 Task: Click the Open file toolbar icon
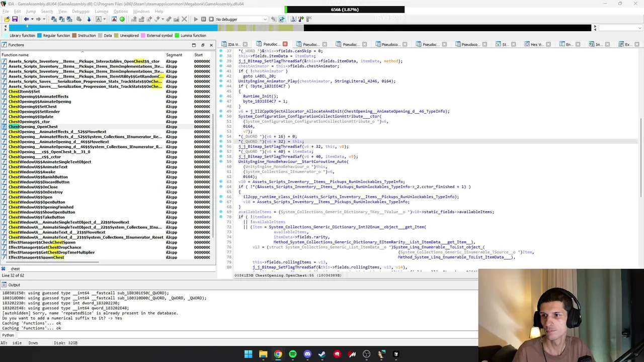coord(7,19)
